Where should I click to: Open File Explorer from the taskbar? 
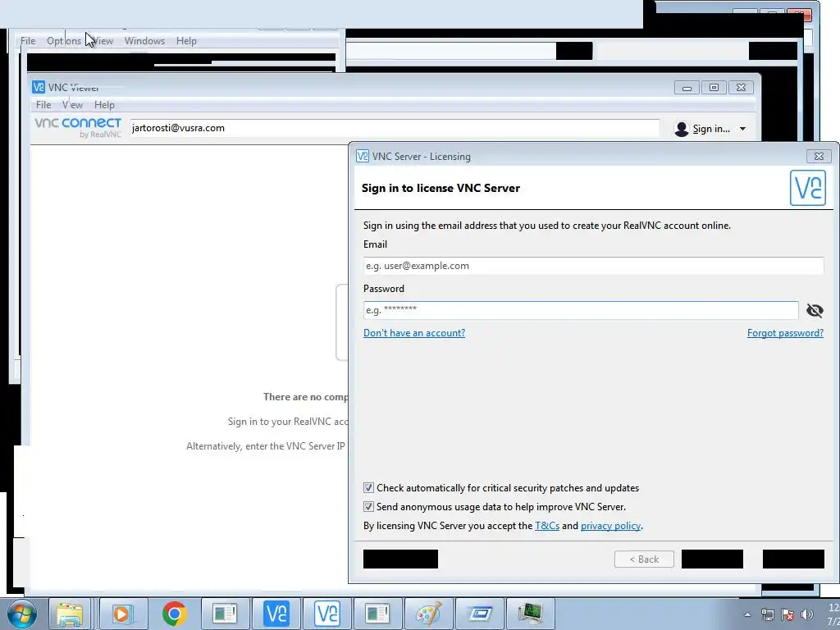click(x=70, y=614)
